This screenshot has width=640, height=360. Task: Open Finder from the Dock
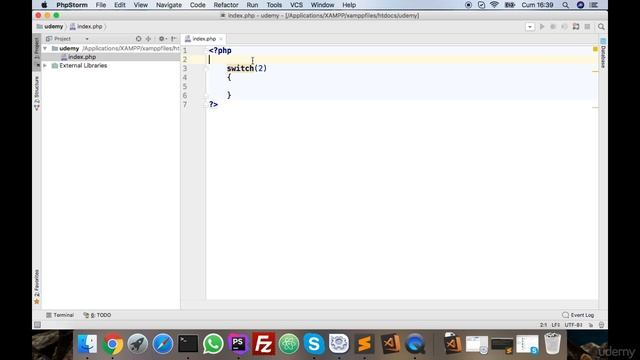tap(87, 344)
